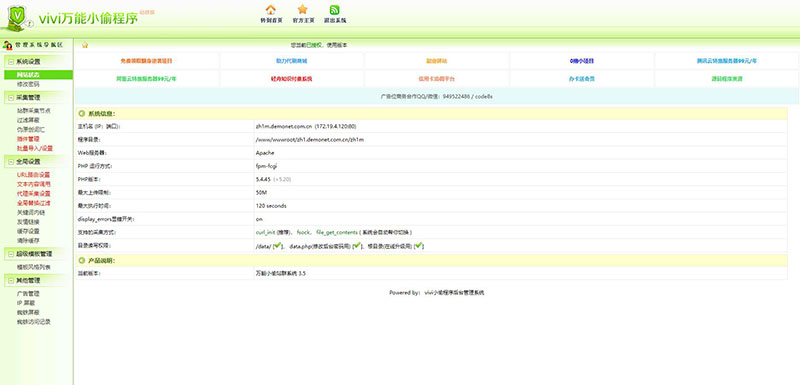Click the green checkmark after /data/
This screenshot has width=800, height=385.
(x=278, y=246)
